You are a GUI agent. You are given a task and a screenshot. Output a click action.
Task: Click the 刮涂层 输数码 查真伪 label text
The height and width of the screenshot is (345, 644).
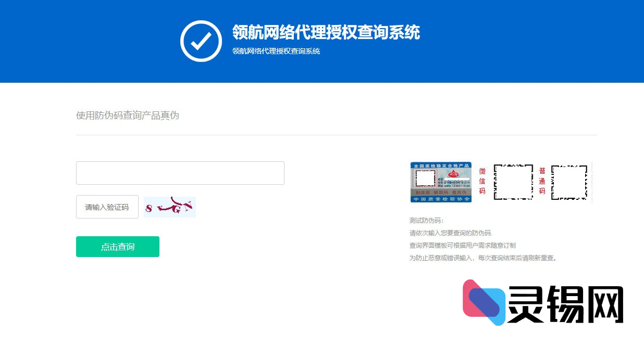pos(440,191)
